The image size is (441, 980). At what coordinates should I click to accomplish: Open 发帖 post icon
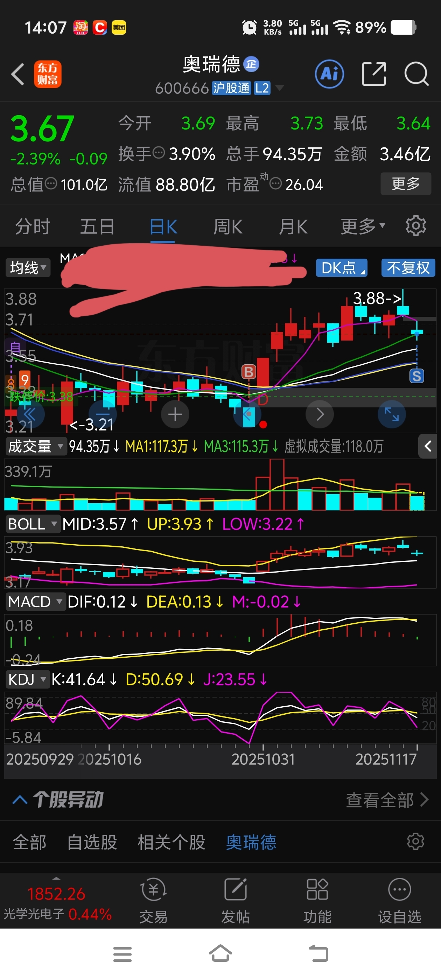pyautogui.click(x=236, y=901)
